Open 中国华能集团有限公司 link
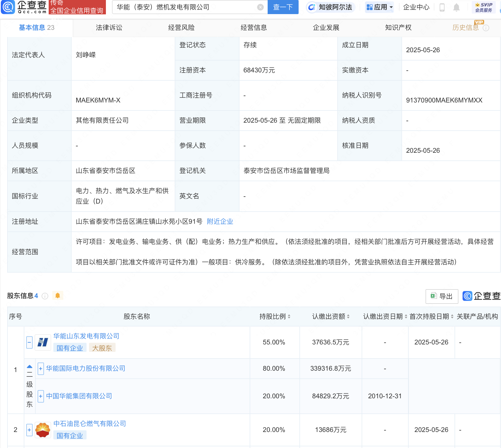Screen dimensions: 501x448 click(x=79, y=396)
